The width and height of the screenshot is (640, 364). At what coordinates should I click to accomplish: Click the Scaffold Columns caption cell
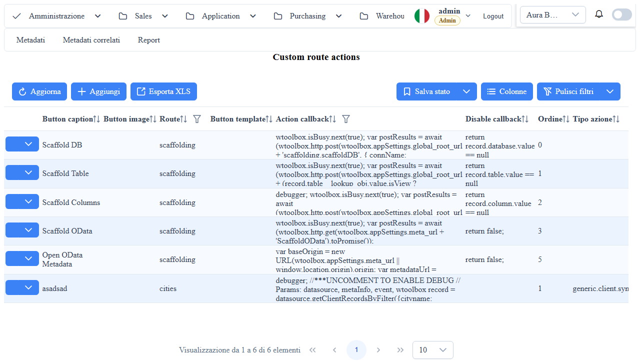(71, 202)
